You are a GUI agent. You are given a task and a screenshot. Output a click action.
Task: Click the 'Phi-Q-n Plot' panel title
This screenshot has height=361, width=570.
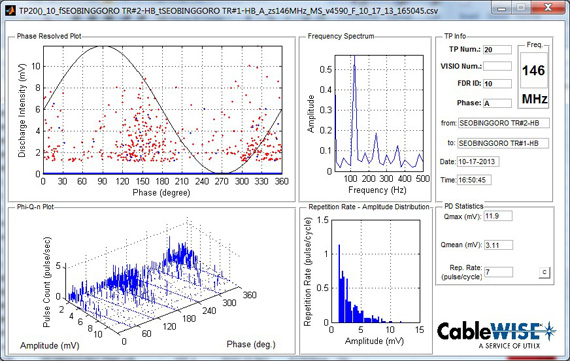click(35, 206)
